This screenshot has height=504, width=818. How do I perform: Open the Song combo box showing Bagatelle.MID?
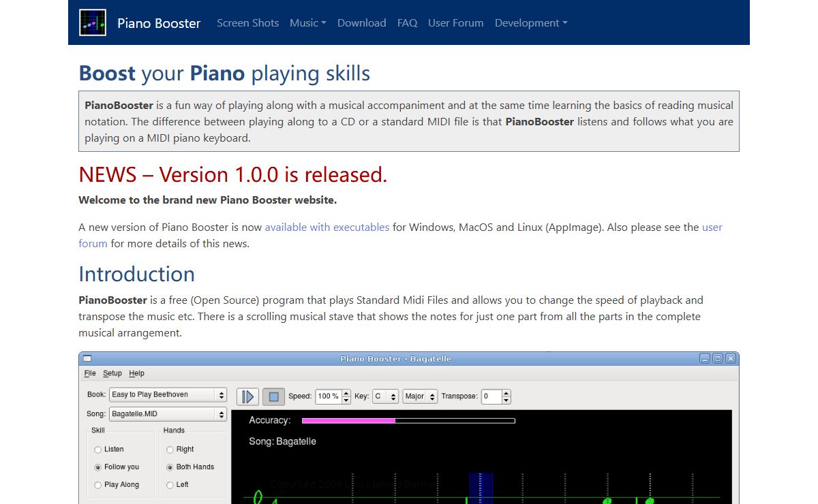[x=168, y=414]
